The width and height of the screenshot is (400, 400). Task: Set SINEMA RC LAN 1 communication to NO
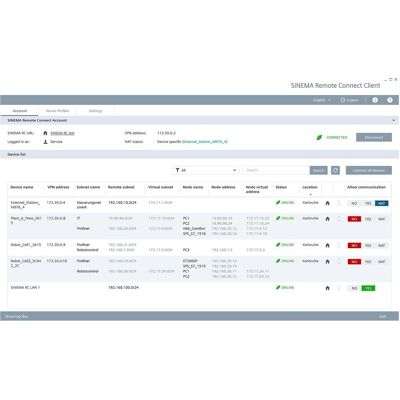click(x=354, y=288)
